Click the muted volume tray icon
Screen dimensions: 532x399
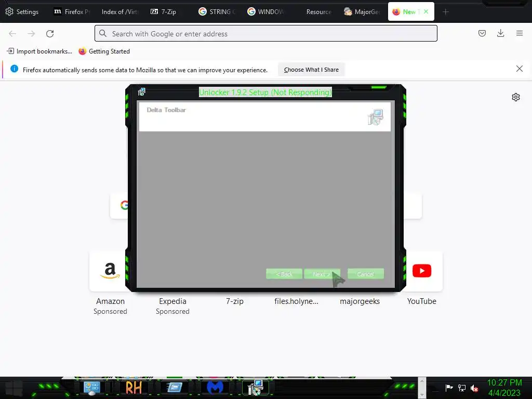tap(474, 388)
